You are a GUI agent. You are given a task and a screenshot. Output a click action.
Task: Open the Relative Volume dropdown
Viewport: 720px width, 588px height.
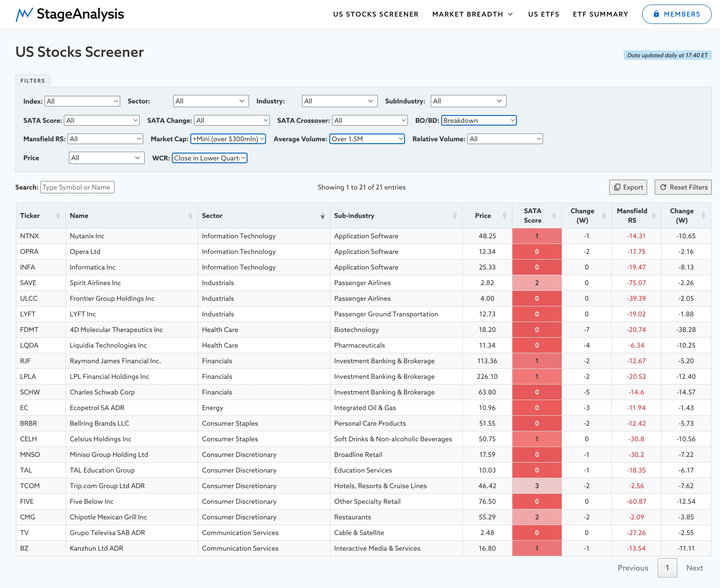tap(505, 139)
